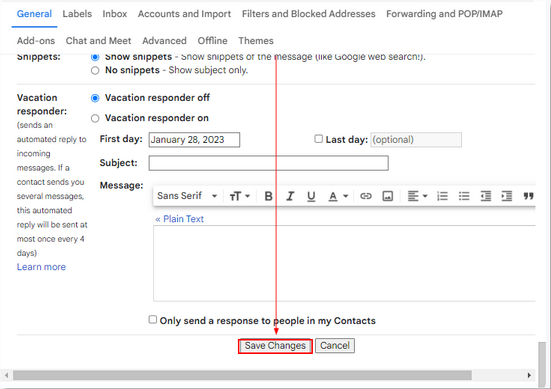Expand text size dropdown arrow

(x=247, y=196)
